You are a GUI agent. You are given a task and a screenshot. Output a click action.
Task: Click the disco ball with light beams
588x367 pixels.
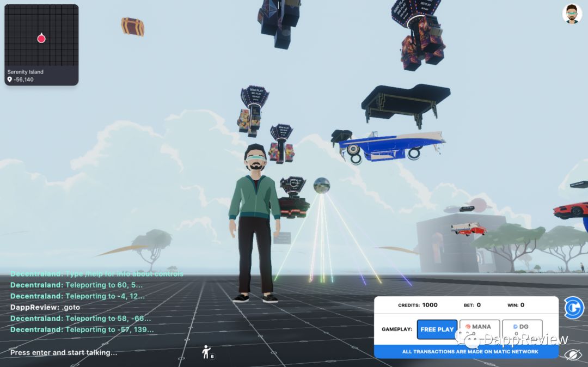(x=321, y=186)
